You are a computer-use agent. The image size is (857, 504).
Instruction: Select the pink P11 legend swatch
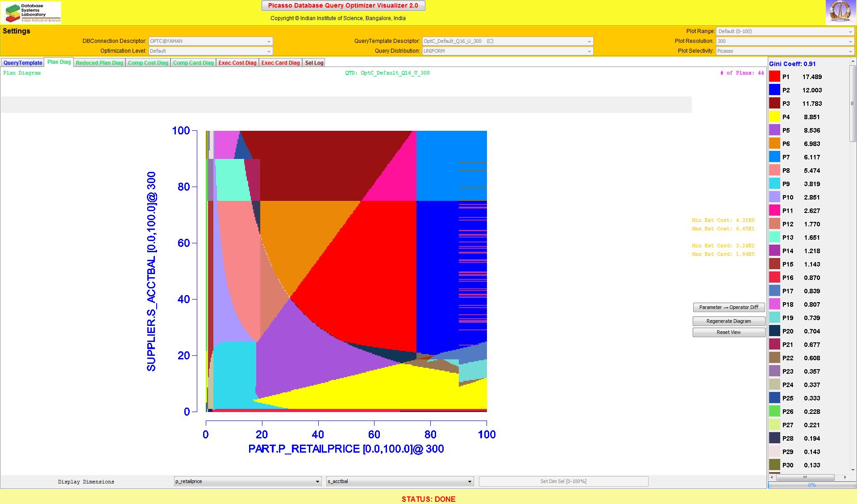point(774,211)
